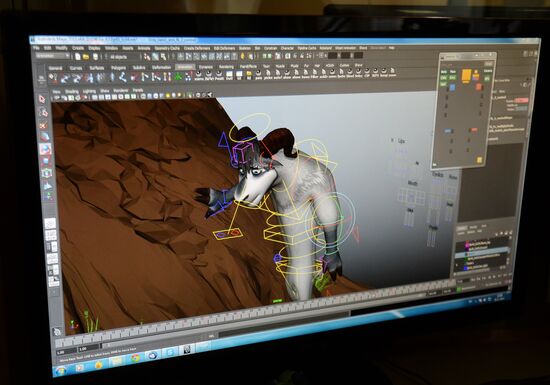Select the purple cube head control
The width and height of the screenshot is (550, 385).
click(242, 153)
